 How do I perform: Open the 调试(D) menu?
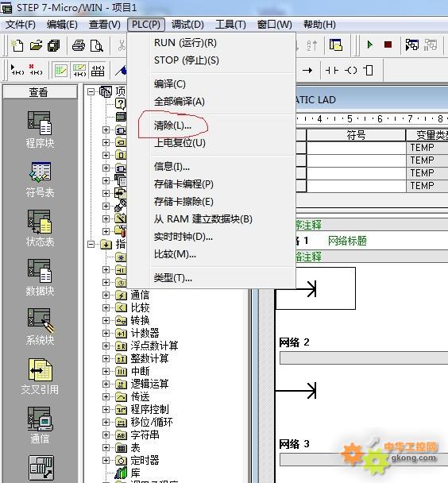[x=187, y=25]
